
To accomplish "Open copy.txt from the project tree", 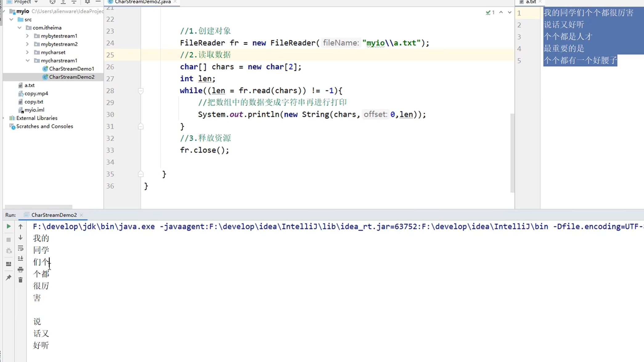I will (x=34, y=102).
